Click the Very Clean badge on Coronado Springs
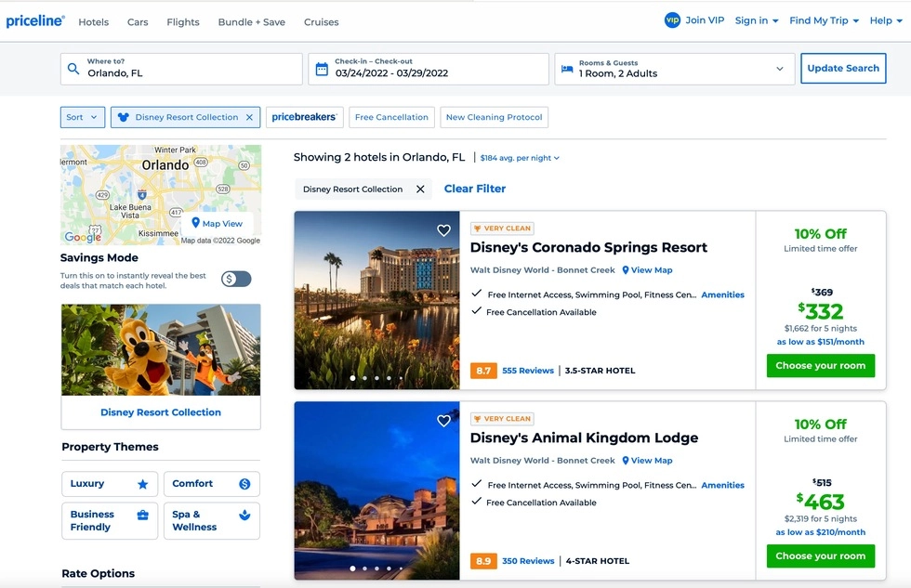Image resolution: width=911 pixels, height=588 pixels. click(x=503, y=229)
